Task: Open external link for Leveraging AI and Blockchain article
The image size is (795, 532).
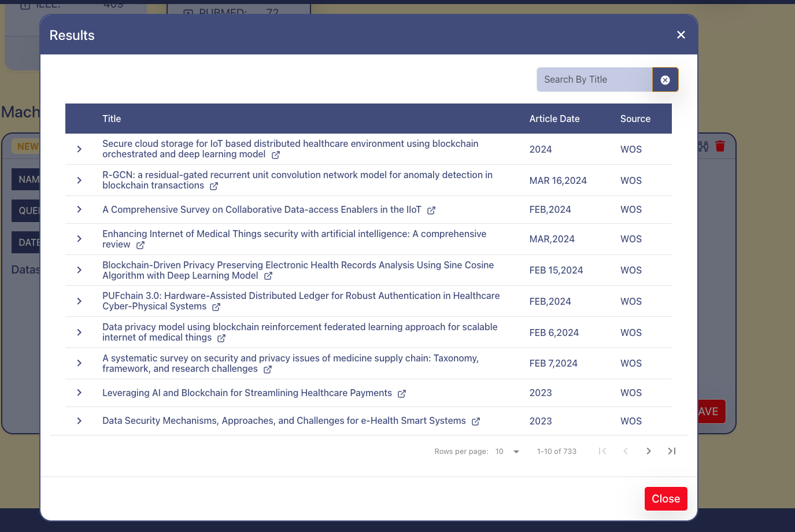Action: pos(402,394)
